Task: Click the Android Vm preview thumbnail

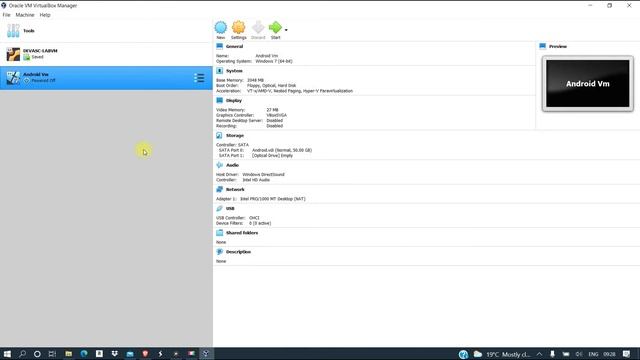Action: [x=588, y=84]
